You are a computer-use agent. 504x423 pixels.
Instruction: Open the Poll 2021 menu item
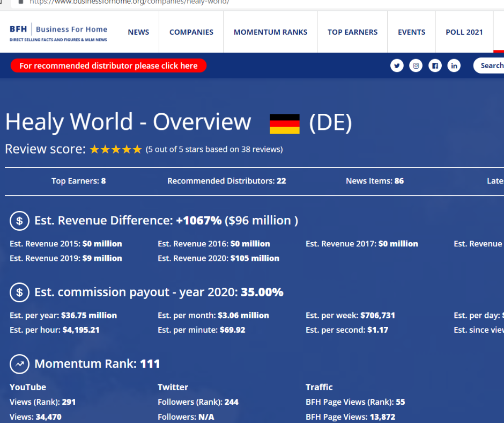pyautogui.click(x=464, y=32)
